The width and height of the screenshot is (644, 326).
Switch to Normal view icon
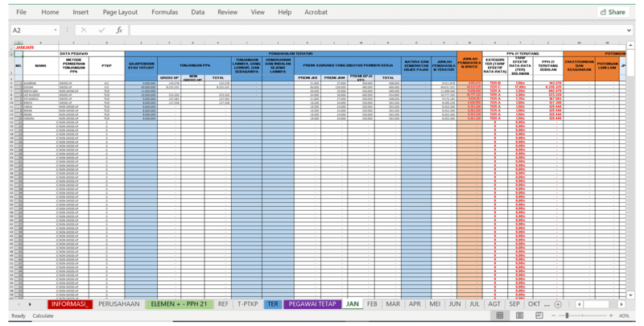point(499,316)
